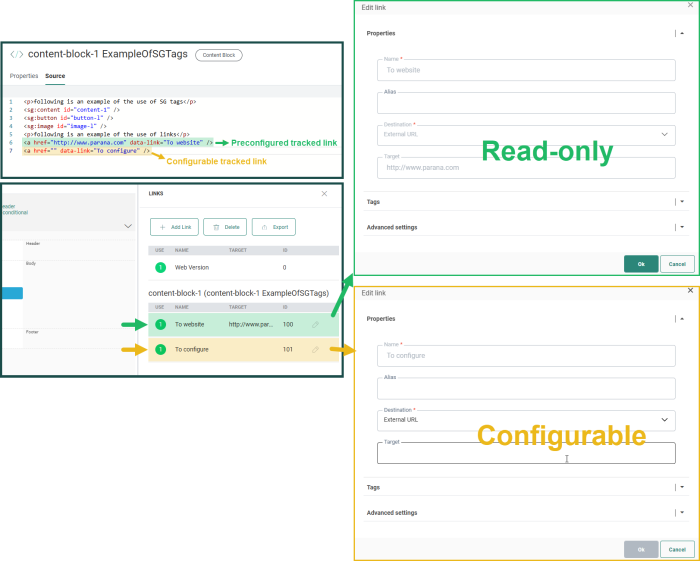Click the Content Block badge next to title

pyautogui.click(x=218, y=55)
